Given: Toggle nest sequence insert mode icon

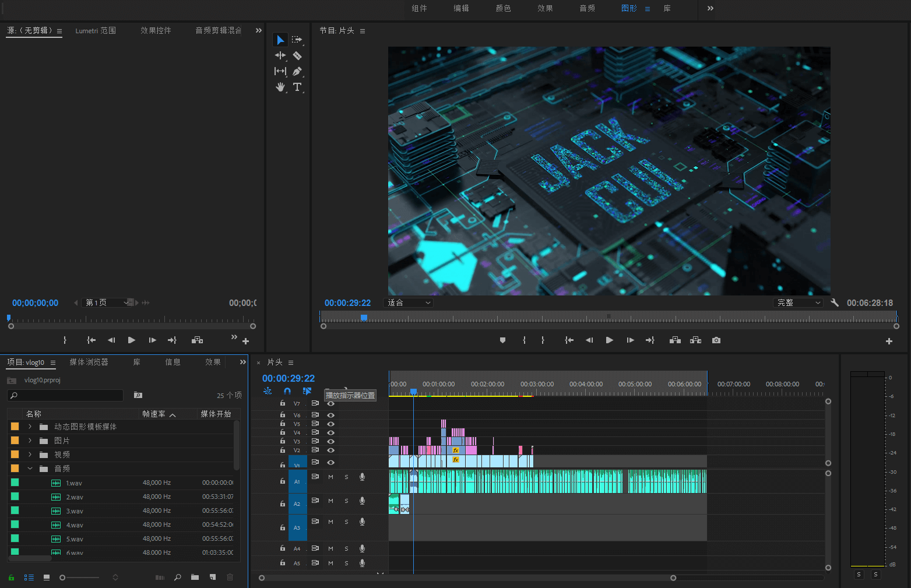Looking at the screenshot, I should coord(268,391).
